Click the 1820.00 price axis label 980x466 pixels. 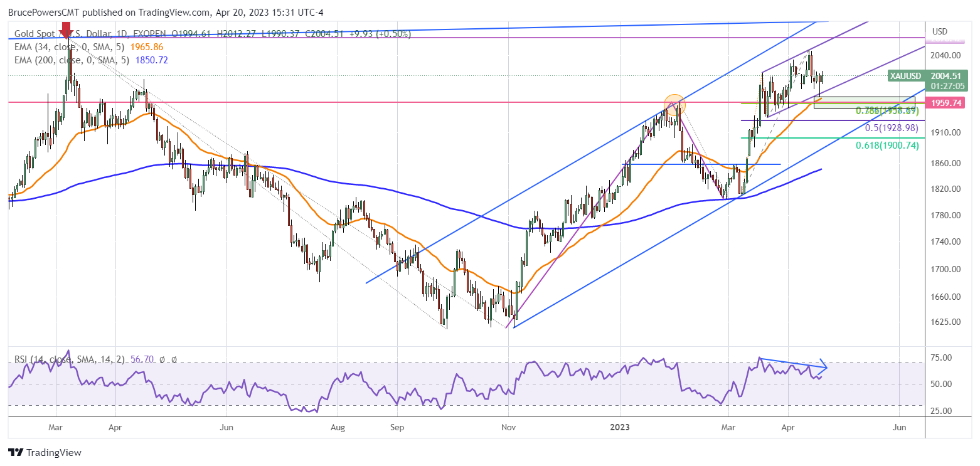pyautogui.click(x=945, y=189)
